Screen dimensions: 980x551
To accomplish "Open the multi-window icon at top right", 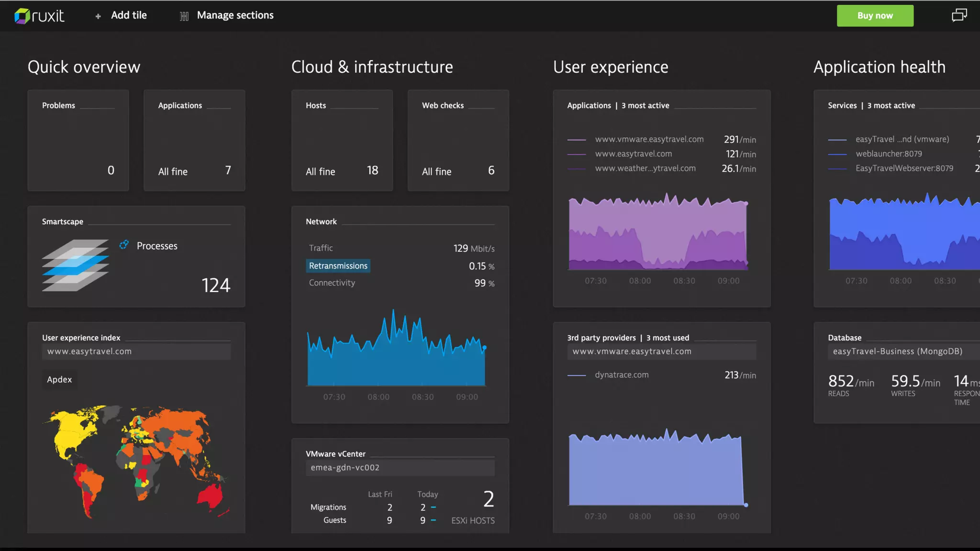I will pos(959,15).
